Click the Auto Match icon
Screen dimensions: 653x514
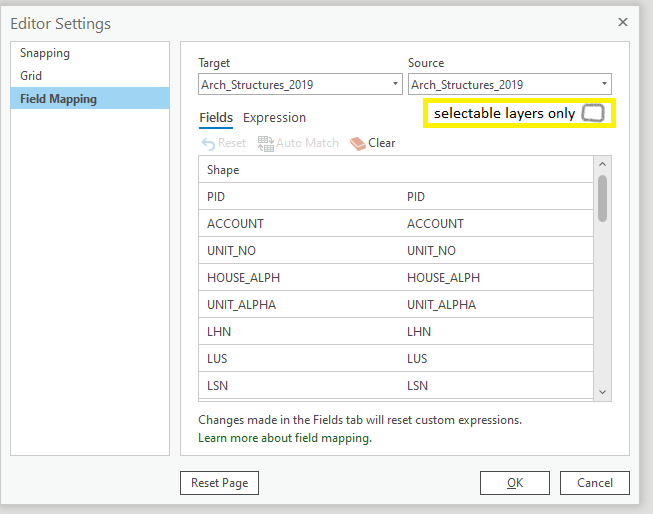pos(265,143)
